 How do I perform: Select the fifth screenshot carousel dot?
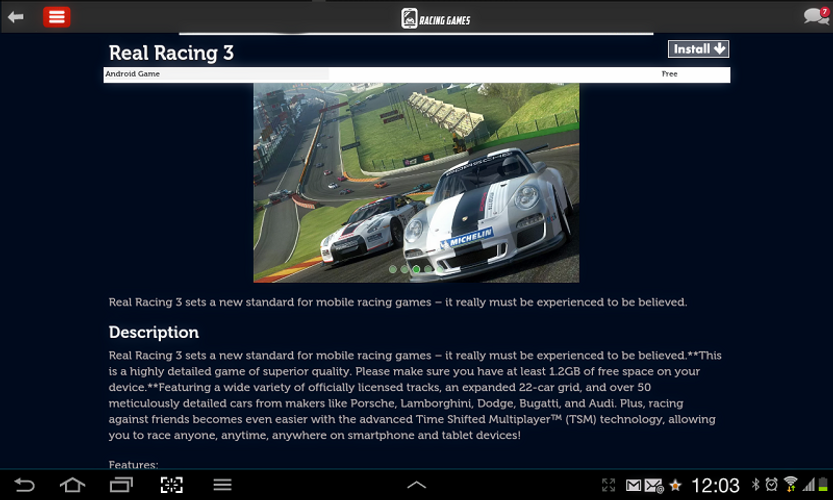click(x=440, y=269)
